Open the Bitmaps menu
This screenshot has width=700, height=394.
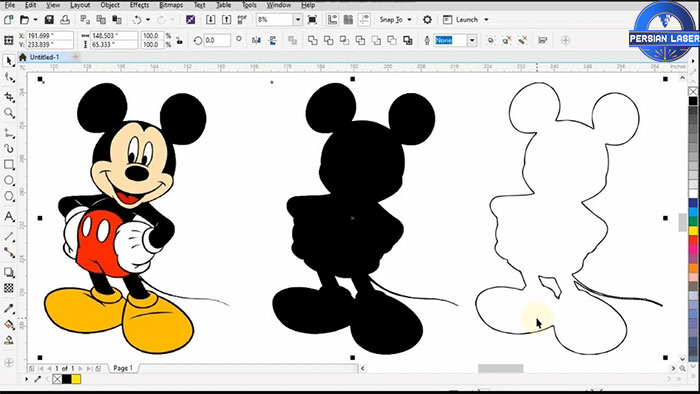click(171, 5)
